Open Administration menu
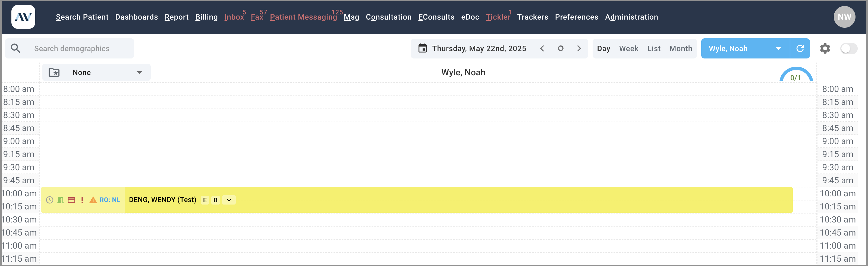 631,17
